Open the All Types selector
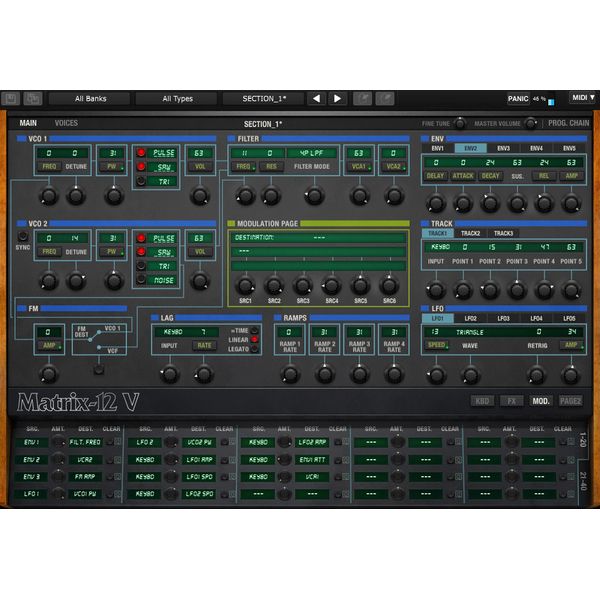This screenshot has height=600, width=600. pyautogui.click(x=177, y=99)
